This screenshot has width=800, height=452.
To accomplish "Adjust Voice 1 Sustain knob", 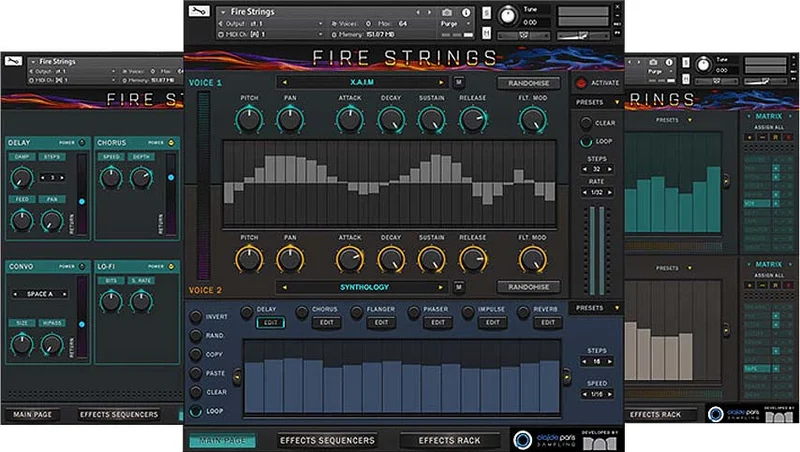I will point(431,120).
